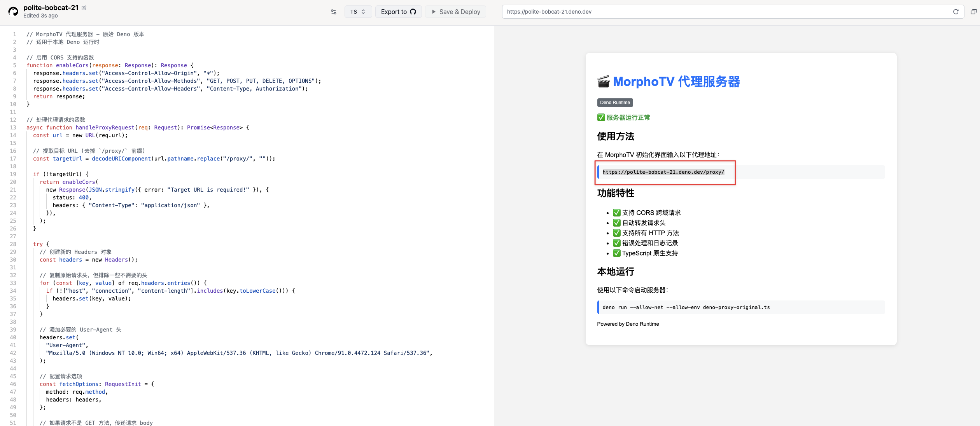Click the handleProxyRequest function name
Image resolution: width=980 pixels, height=426 pixels.
pyautogui.click(x=105, y=127)
